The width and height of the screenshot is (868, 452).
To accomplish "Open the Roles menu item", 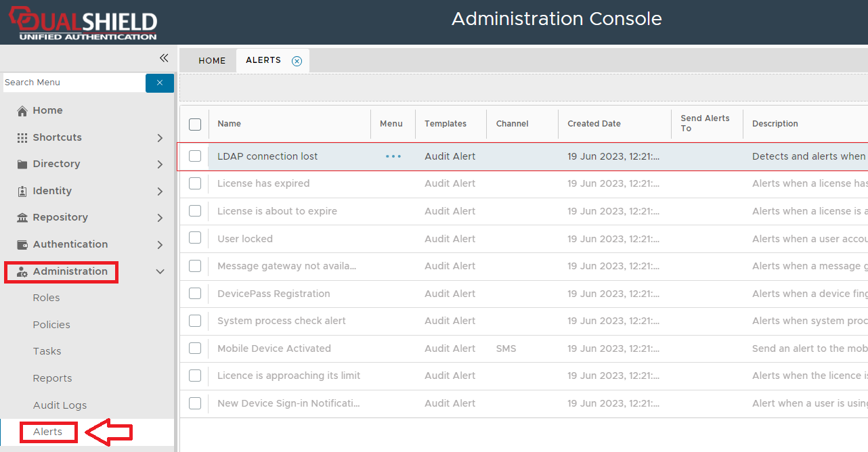I will pos(46,298).
